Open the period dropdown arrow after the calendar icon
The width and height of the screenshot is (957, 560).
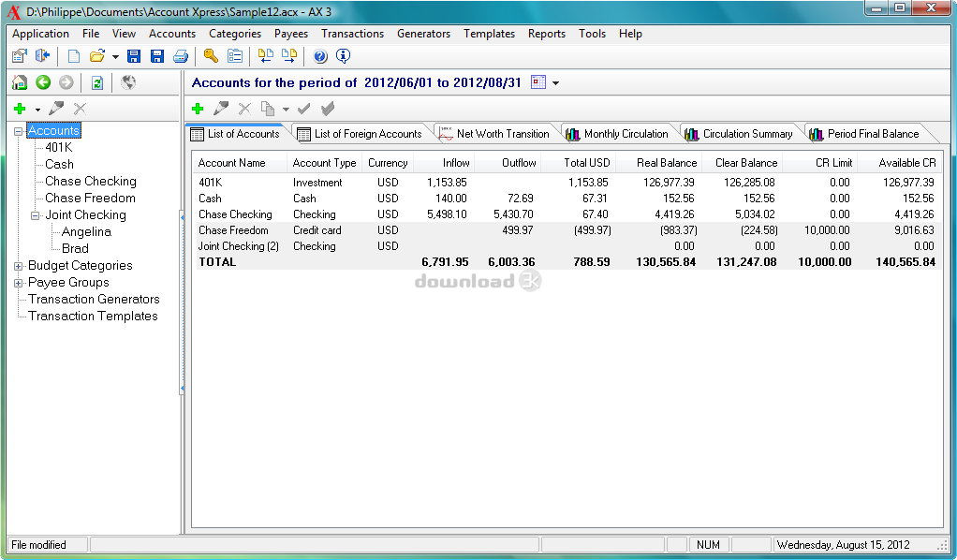555,83
